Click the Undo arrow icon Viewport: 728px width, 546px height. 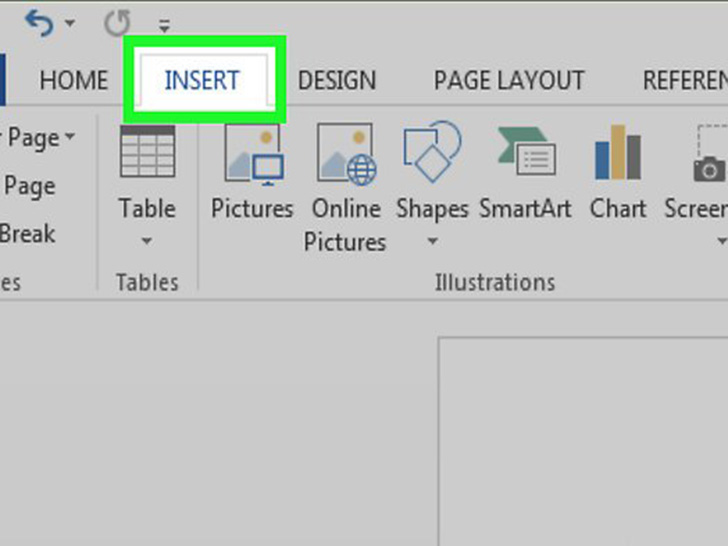pyautogui.click(x=39, y=23)
